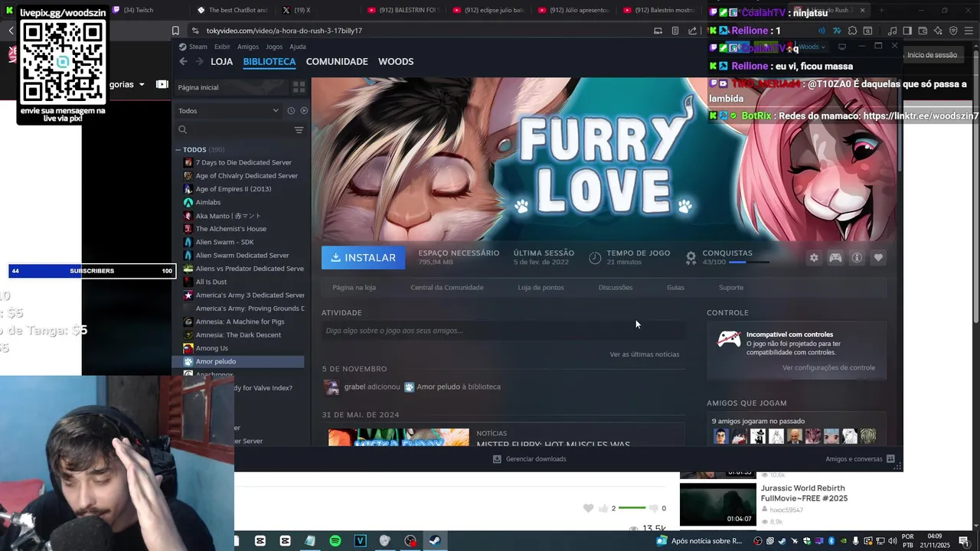980x551 pixels.
Task: Click the browser bookmark icon
Action: tap(175, 31)
